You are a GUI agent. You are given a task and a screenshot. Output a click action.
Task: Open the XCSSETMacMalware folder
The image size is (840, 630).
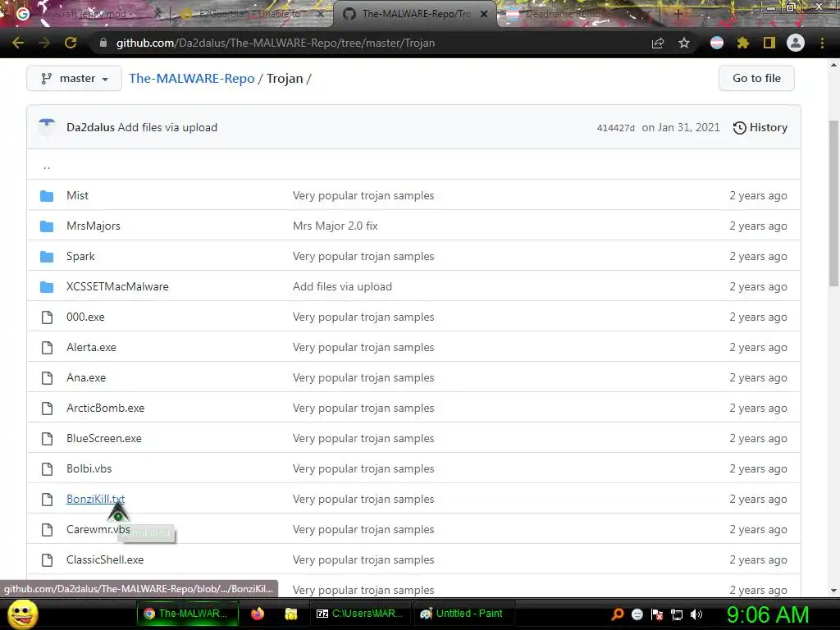pyautogui.click(x=117, y=286)
